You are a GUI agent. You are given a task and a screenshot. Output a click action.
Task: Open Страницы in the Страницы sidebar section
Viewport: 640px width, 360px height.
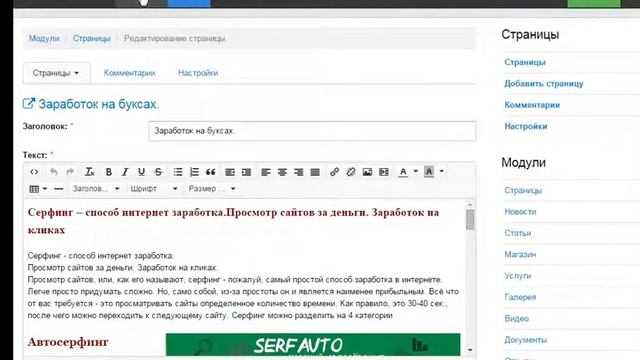(525, 62)
